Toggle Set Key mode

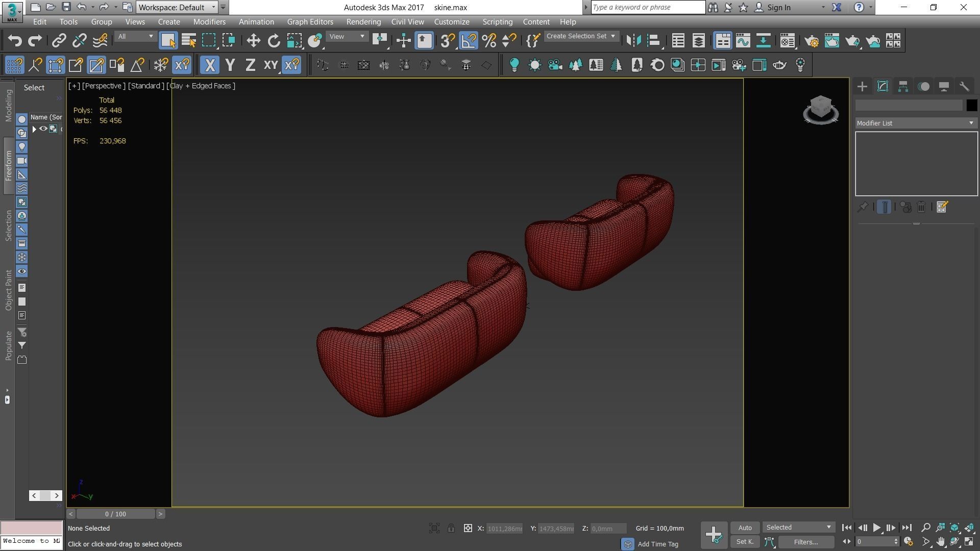click(x=745, y=542)
